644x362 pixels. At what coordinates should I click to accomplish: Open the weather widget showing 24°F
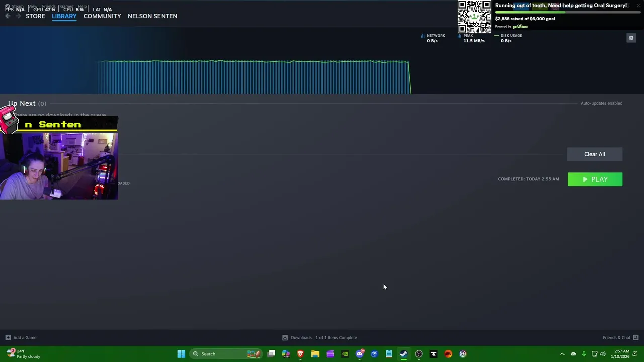(23, 354)
